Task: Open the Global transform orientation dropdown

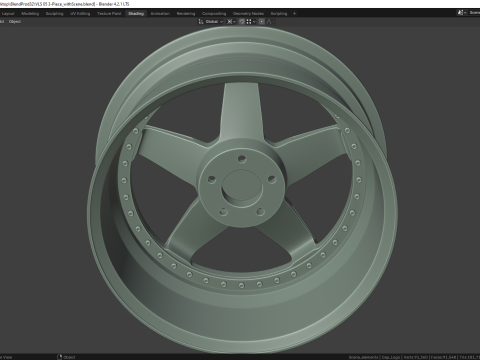Action: (x=211, y=22)
